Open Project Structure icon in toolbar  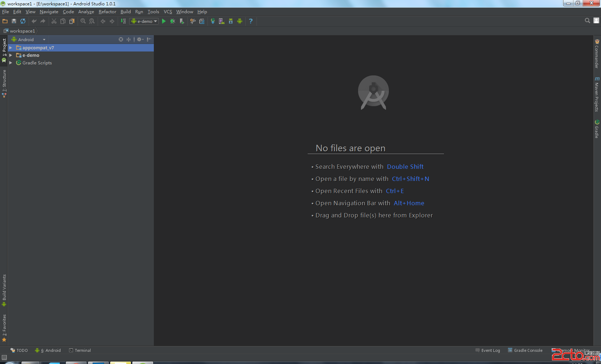[x=202, y=21]
